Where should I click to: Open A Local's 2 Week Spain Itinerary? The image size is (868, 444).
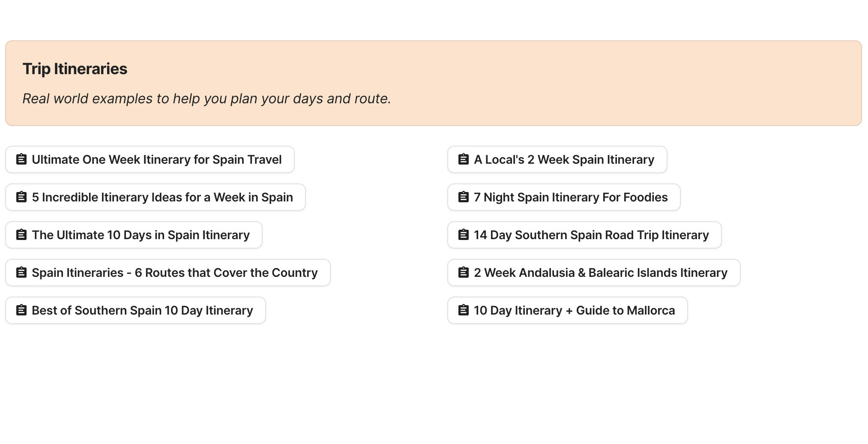(557, 159)
